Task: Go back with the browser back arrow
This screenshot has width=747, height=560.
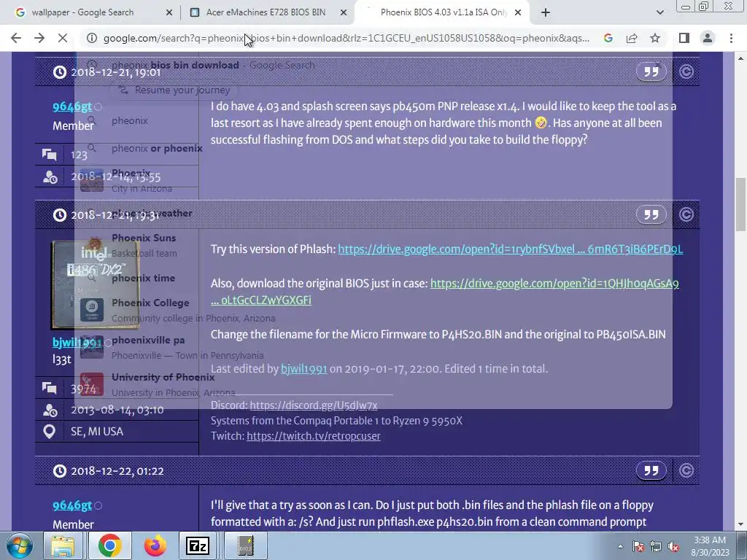Action: click(x=16, y=38)
